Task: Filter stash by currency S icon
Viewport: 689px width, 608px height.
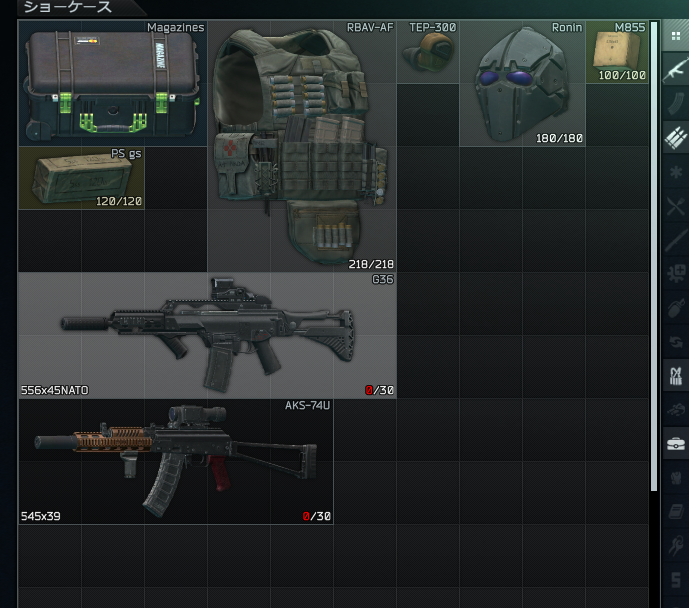Action: (x=676, y=580)
